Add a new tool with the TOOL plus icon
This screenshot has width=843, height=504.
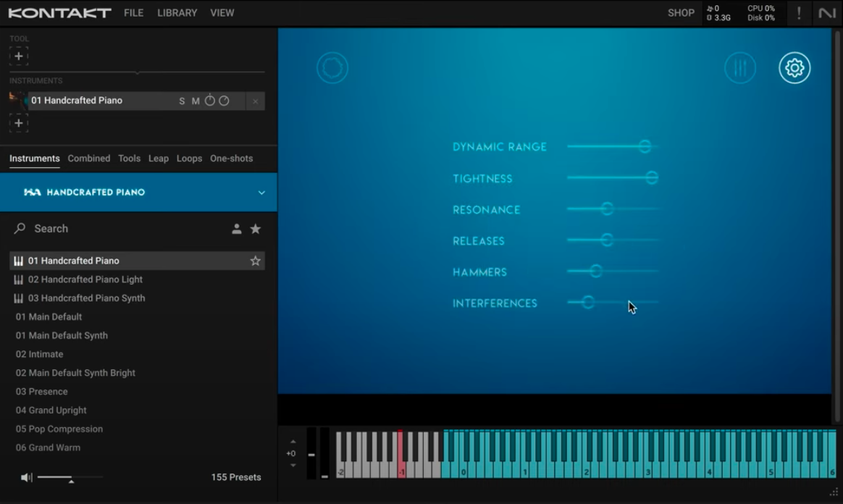pyautogui.click(x=18, y=56)
